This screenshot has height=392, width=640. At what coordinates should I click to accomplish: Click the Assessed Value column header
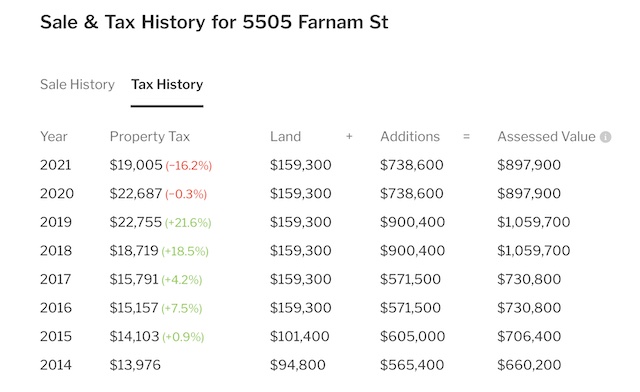coord(546,136)
